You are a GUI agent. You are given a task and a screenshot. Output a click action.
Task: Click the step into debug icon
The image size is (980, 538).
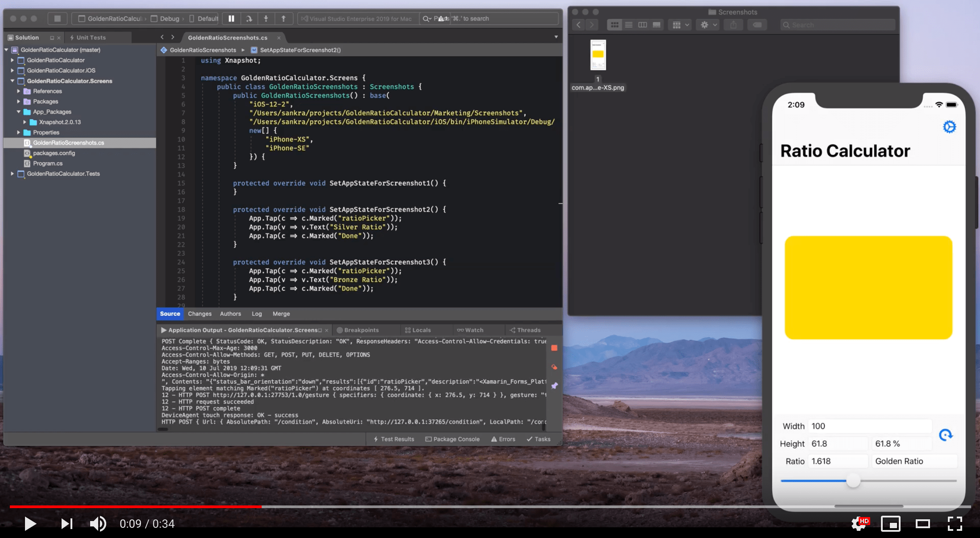[x=266, y=18]
